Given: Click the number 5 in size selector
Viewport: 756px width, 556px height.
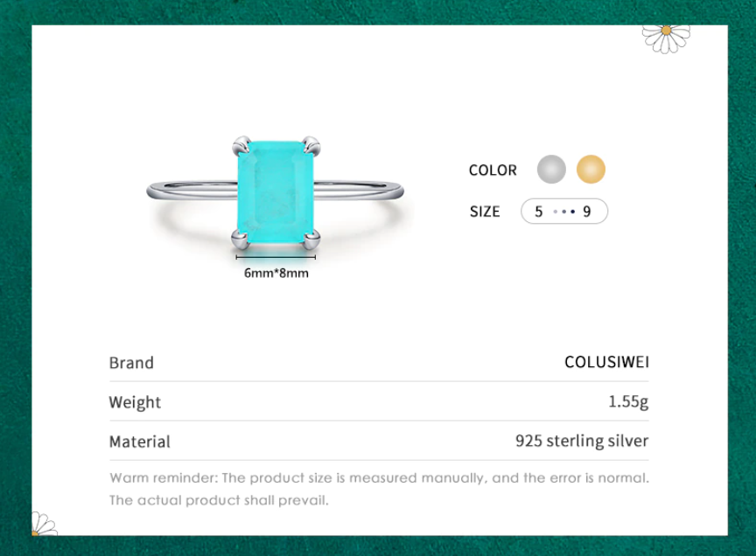Looking at the screenshot, I should tap(538, 212).
